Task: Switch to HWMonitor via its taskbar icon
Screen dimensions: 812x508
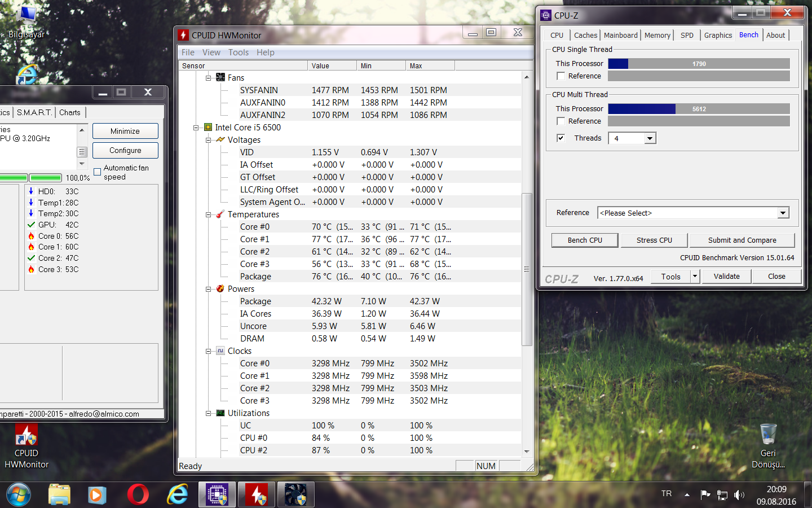Action: 257,495
